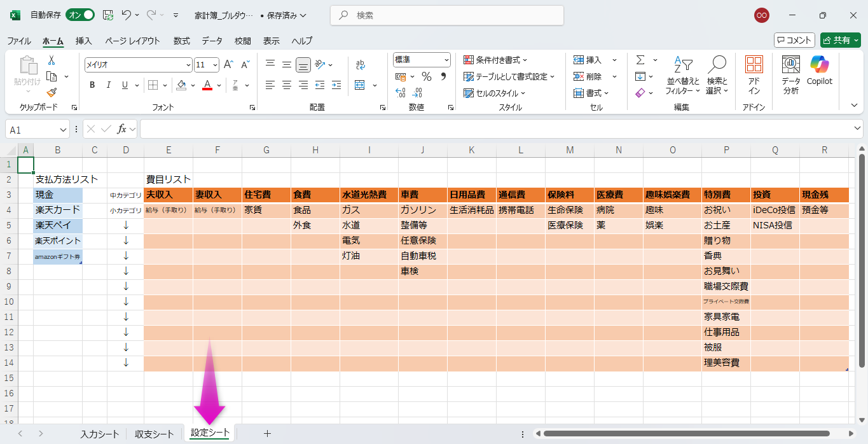Toggle middle vertical alignment

pyautogui.click(x=287, y=64)
